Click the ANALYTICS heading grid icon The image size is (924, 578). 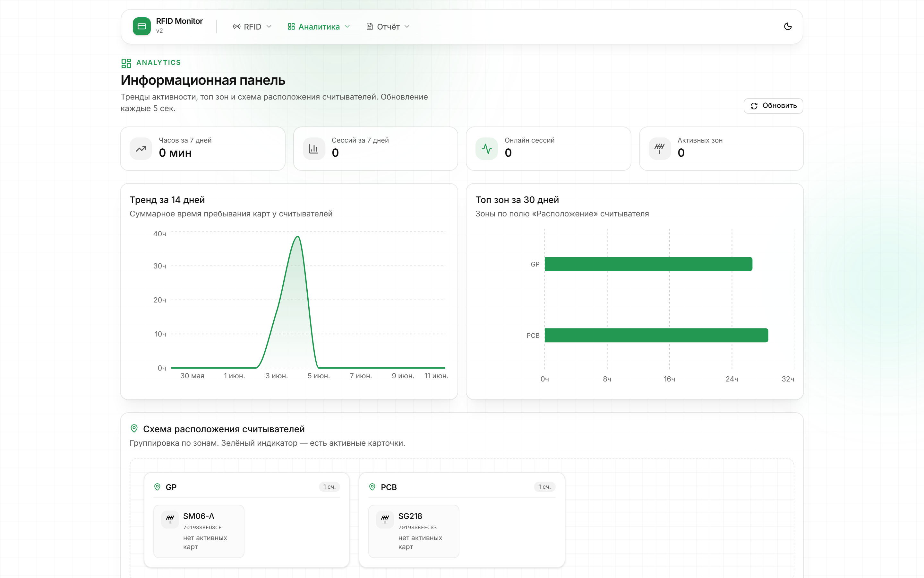click(x=126, y=63)
